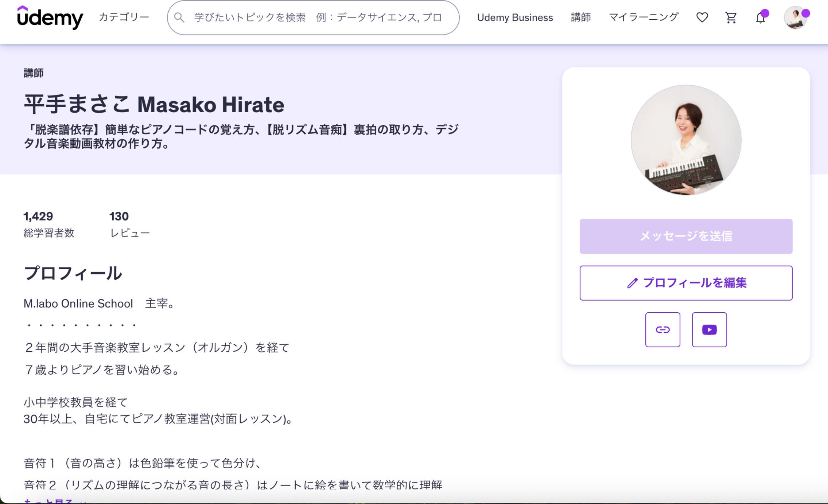Click the search magnifier icon

click(179, 17)
